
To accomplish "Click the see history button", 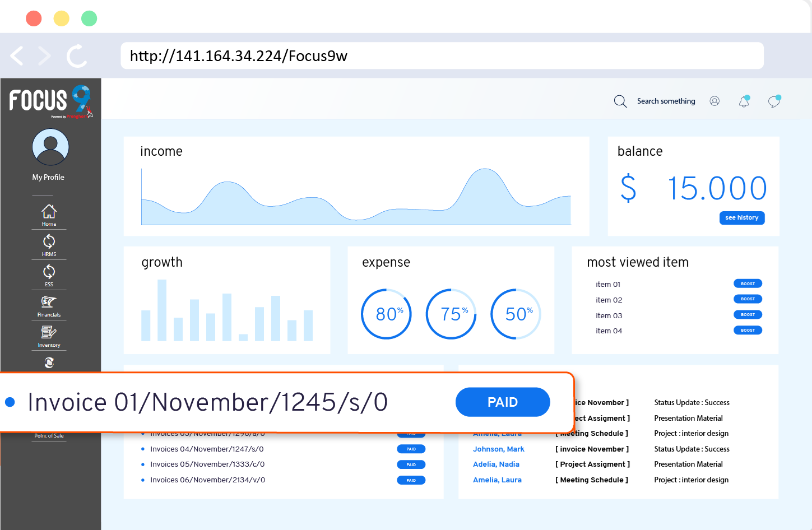I will (741, 218).
